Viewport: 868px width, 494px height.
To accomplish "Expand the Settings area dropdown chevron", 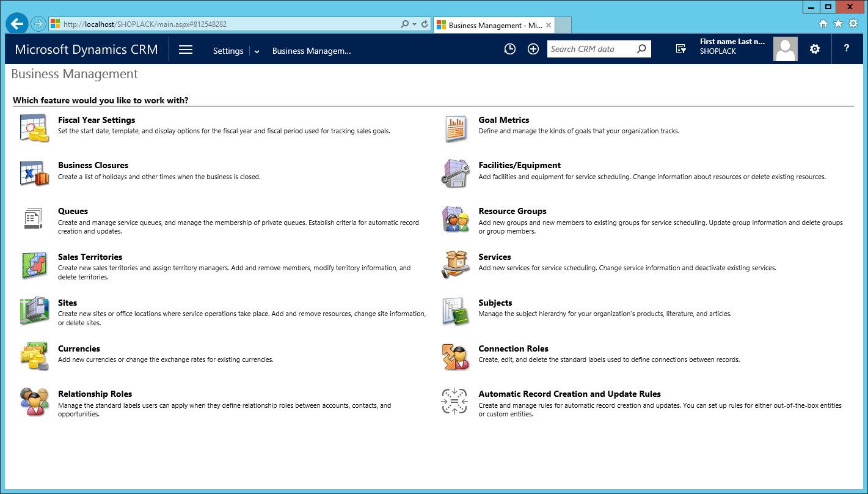I will 257,51.
